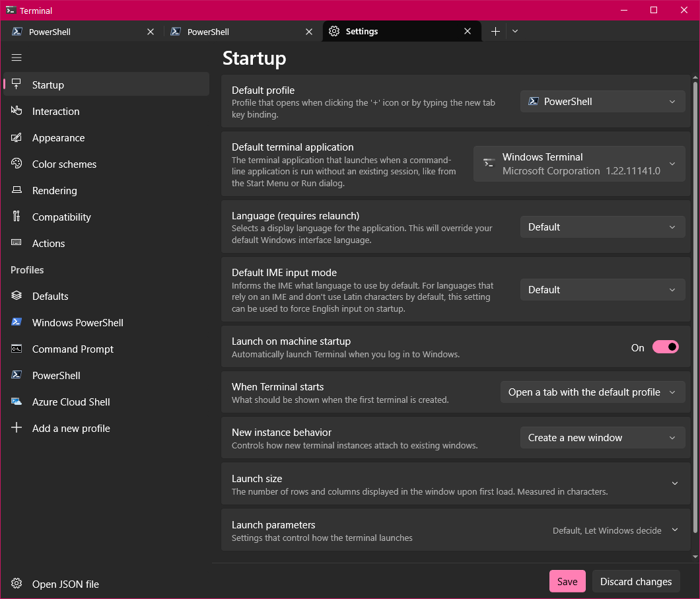Screen dimensions: 700x599
Task: Click the PowerShell icon on the second tab
Action: tap(176, 31)
